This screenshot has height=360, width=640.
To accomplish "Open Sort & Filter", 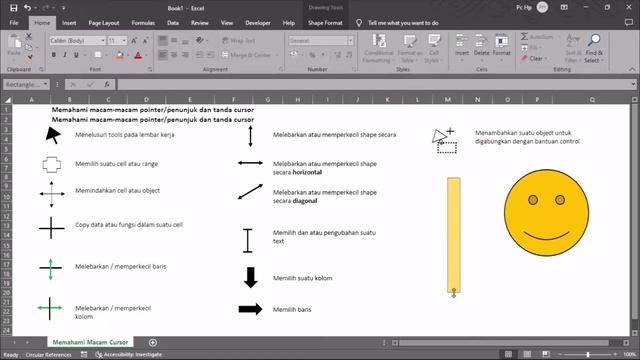I will 573,48.
